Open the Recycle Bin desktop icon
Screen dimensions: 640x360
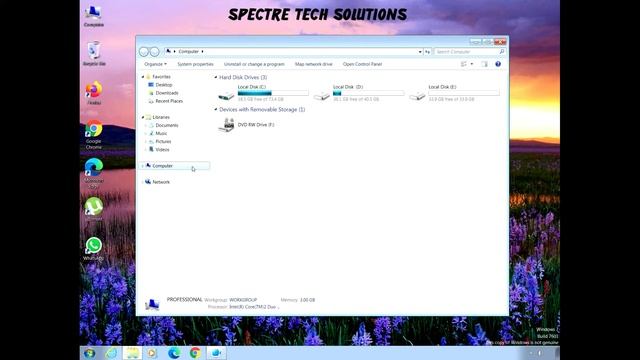point(94,53)
